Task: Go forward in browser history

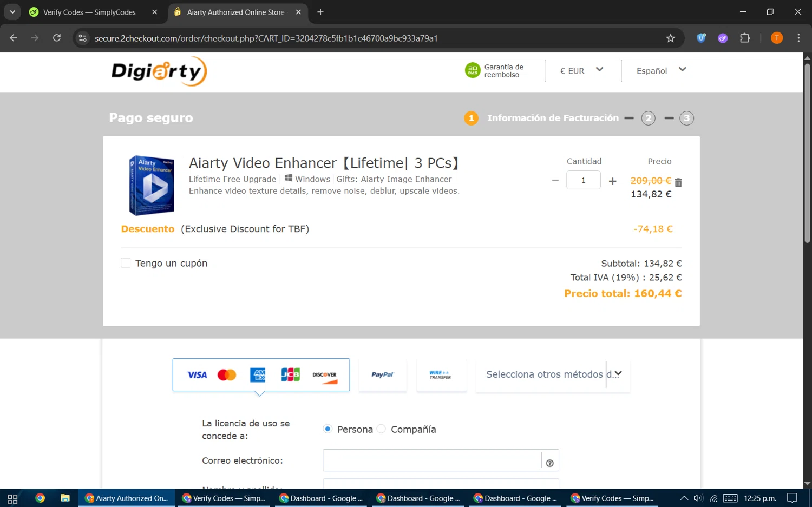Action: pyautogui.click(x=35, y=38)
